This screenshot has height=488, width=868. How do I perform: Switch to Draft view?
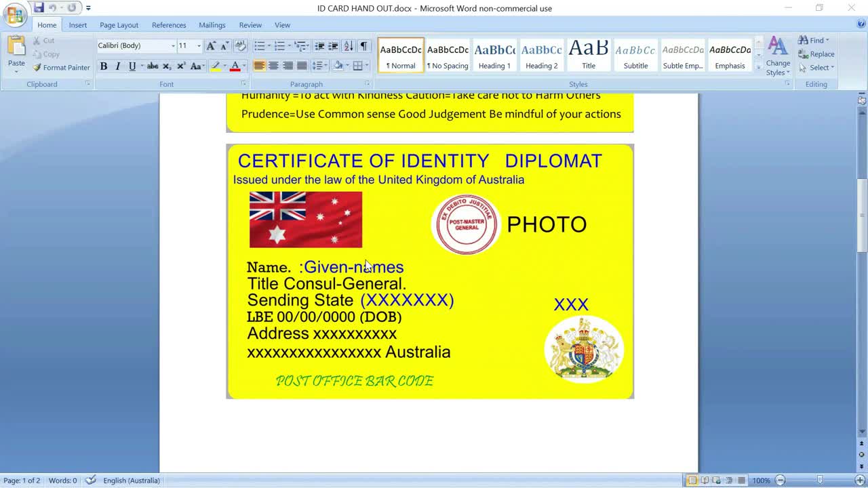(x=741, y=481)
